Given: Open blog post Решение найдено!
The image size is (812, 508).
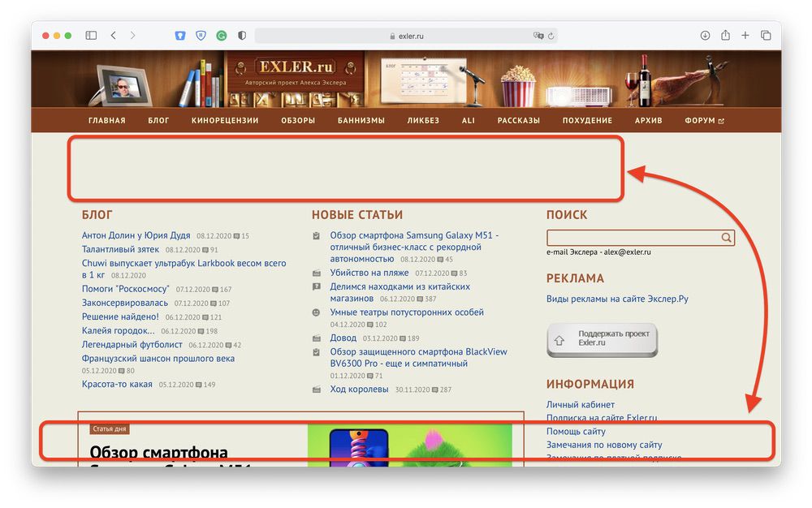Looking at the screenshot, I should click(120, 316).
